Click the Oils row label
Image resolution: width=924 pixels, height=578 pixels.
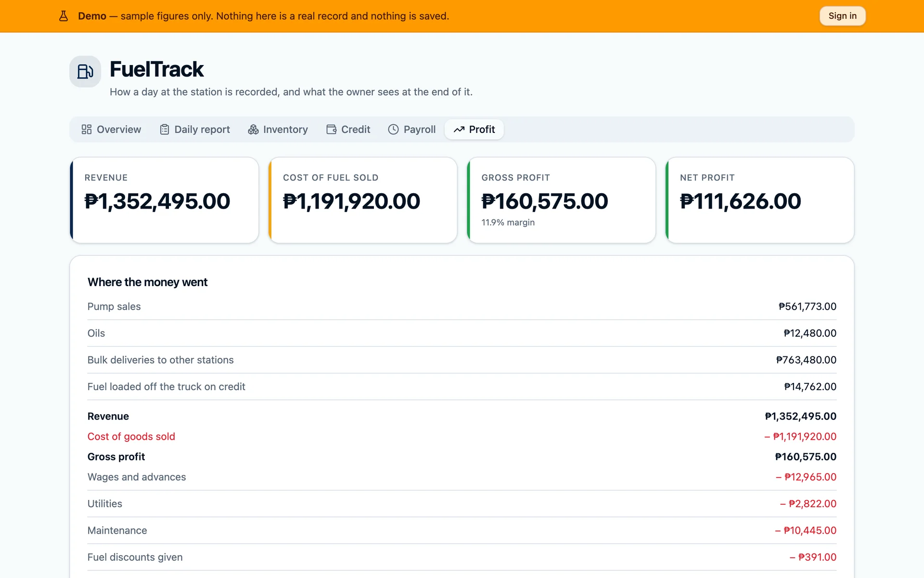(x=96, y=333)
